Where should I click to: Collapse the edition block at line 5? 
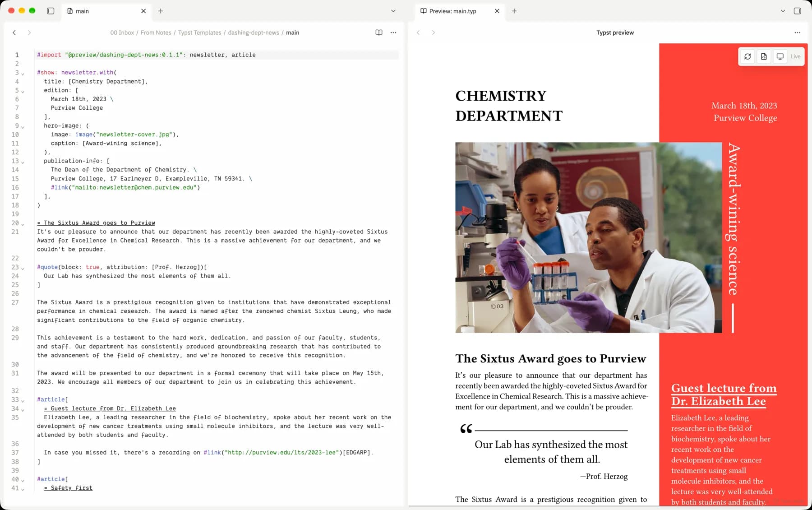(x=23, y=91)
